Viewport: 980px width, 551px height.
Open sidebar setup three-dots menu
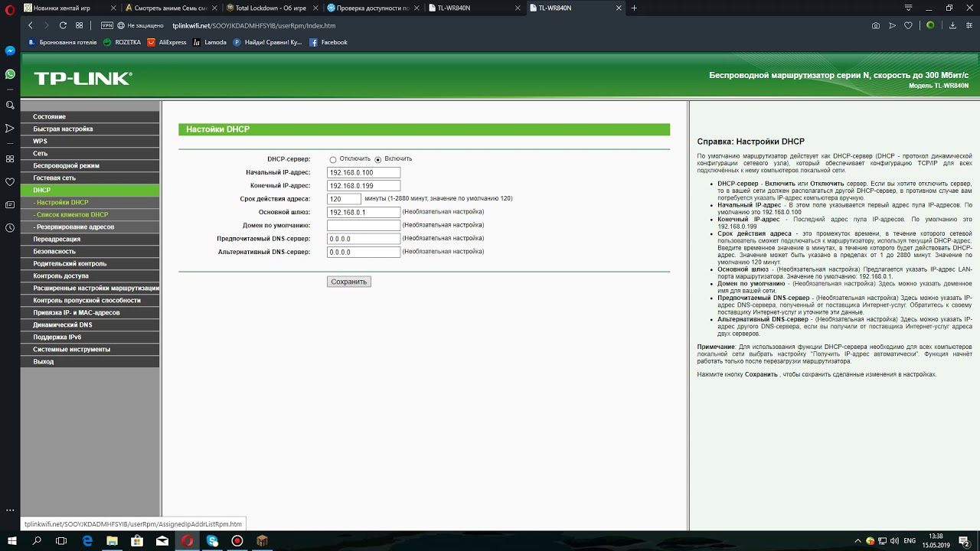pos(10,510)
